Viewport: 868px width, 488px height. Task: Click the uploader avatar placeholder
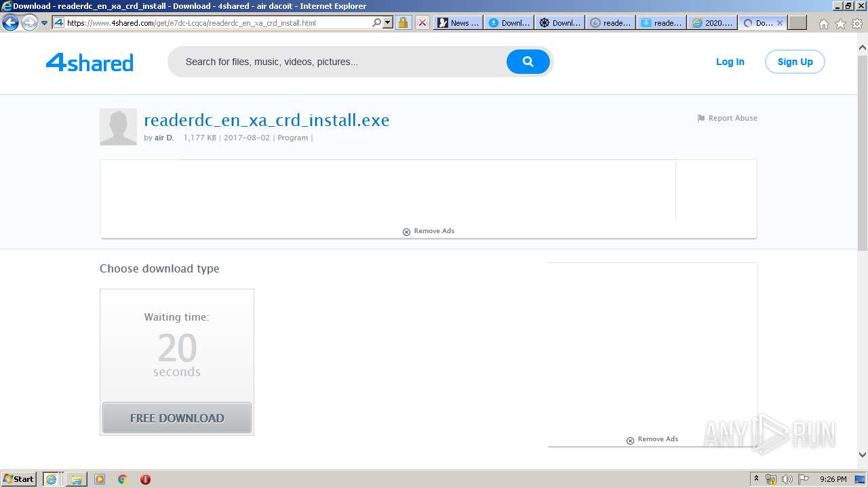tap(118, 127)
